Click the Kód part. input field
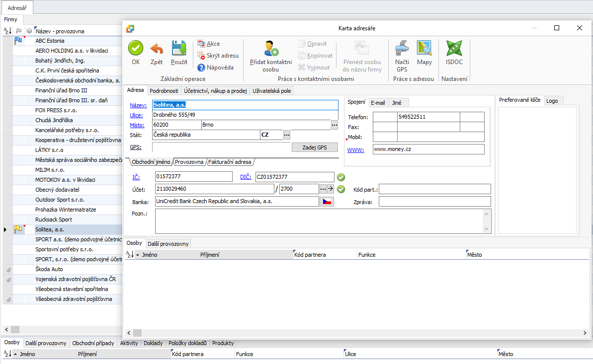Screen dimensions: 593x364 434,189
